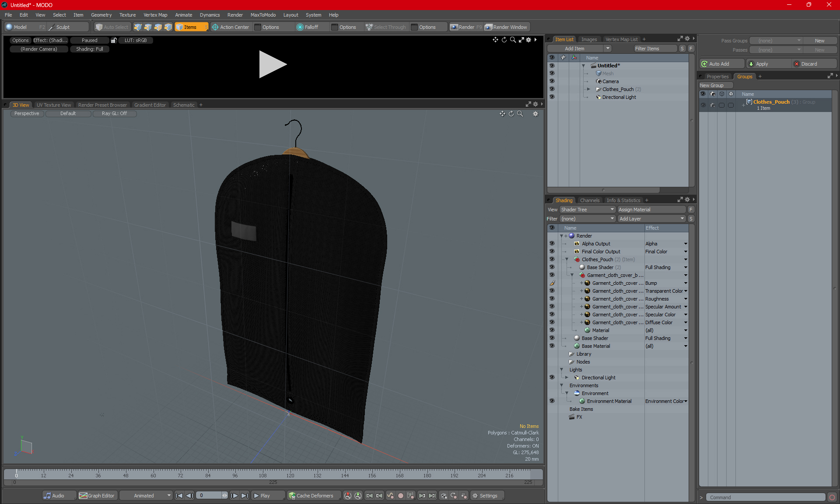Open the Filter (none) dropdown
Screen dimensions: 840x504
(x=588, y=219)
